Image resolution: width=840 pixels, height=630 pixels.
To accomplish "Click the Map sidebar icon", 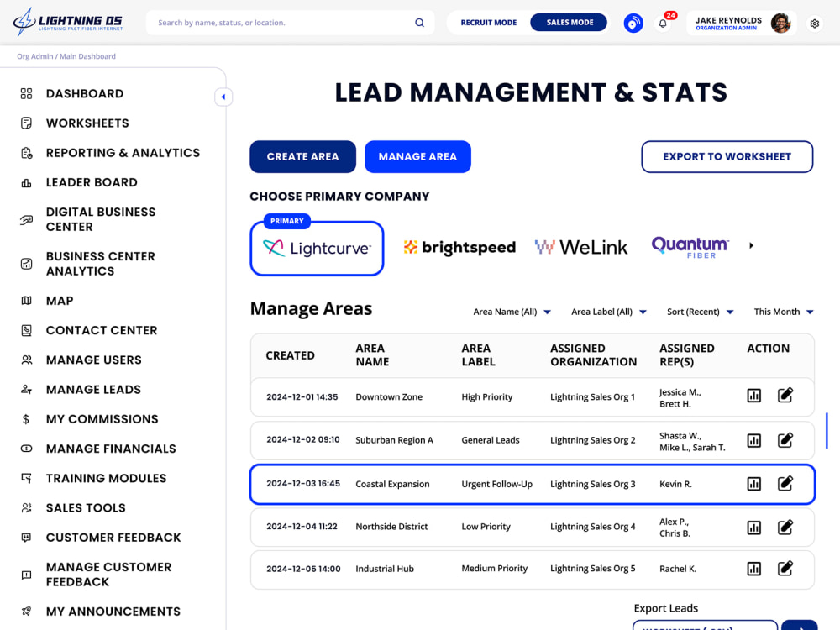I will click(26, 301).
